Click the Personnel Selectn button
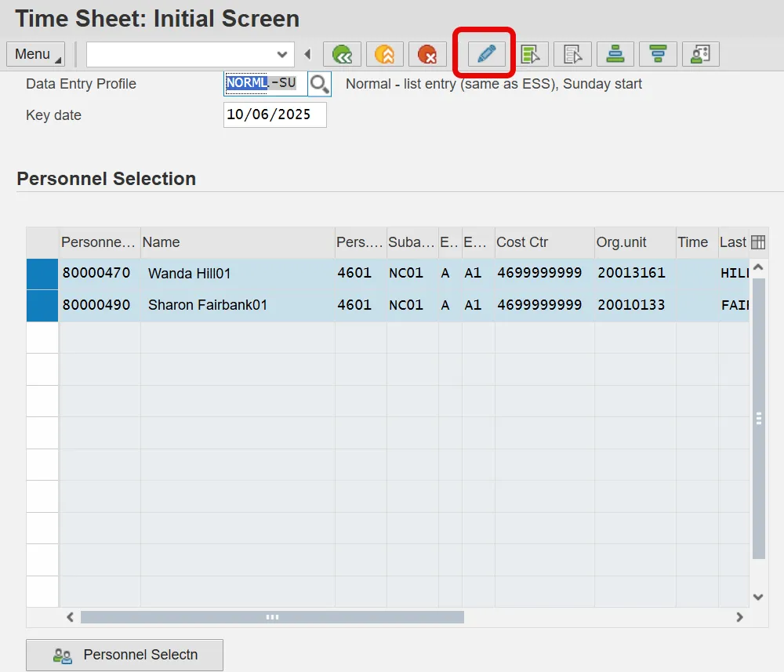This screenshot has width=784, height=672. 125,655
